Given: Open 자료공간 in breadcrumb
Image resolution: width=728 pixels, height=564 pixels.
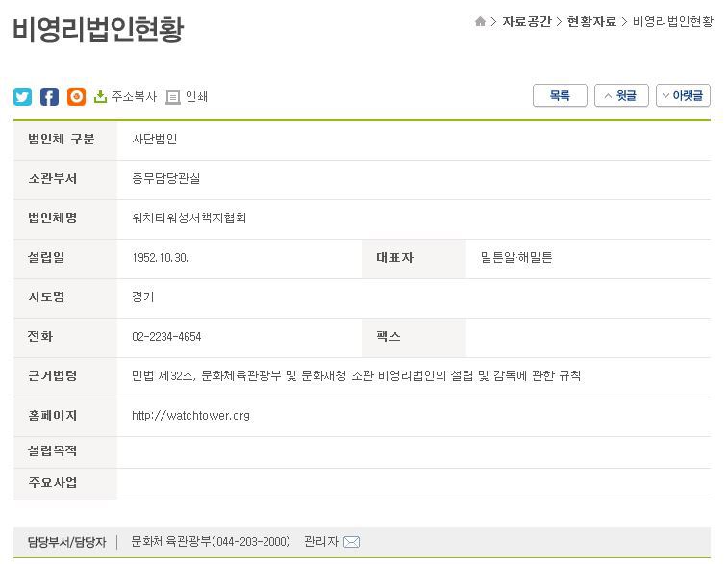Looking at the screenshot, I should coord(526,22).
